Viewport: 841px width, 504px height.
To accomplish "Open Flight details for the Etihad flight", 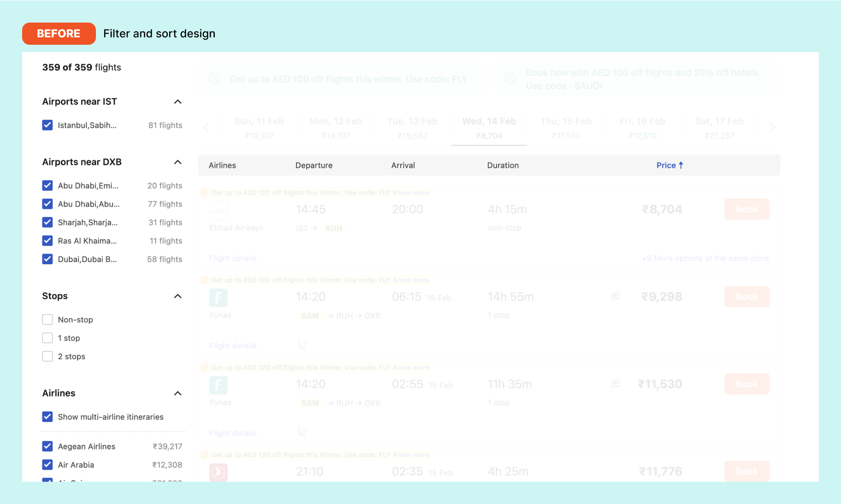I will 233,258.
